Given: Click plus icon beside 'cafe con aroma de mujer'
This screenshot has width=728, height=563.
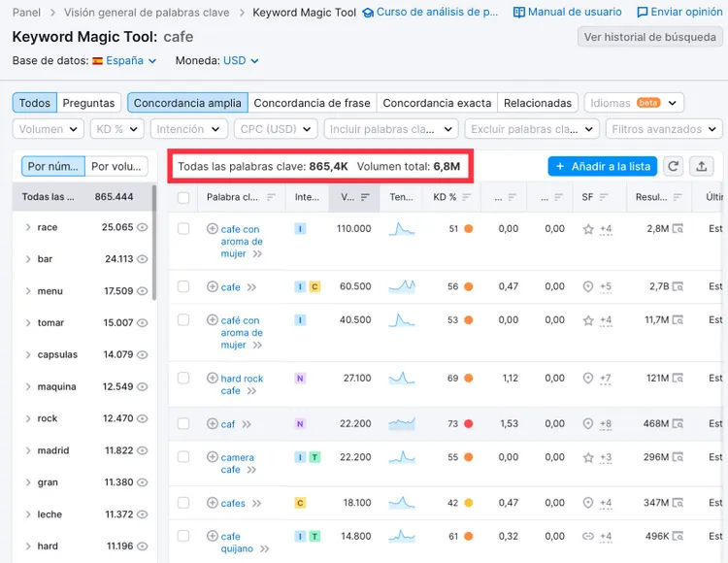Looking at the screenshot, I should pos(213,228).
